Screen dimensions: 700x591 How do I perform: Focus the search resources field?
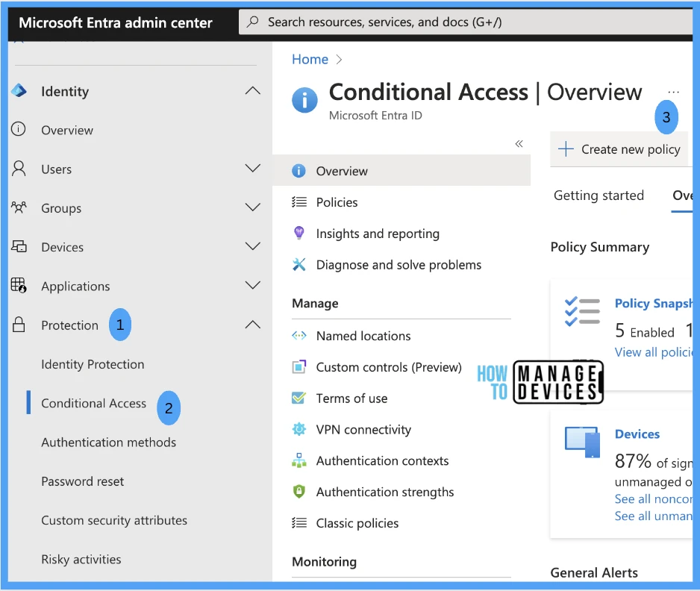coord(466,22)
